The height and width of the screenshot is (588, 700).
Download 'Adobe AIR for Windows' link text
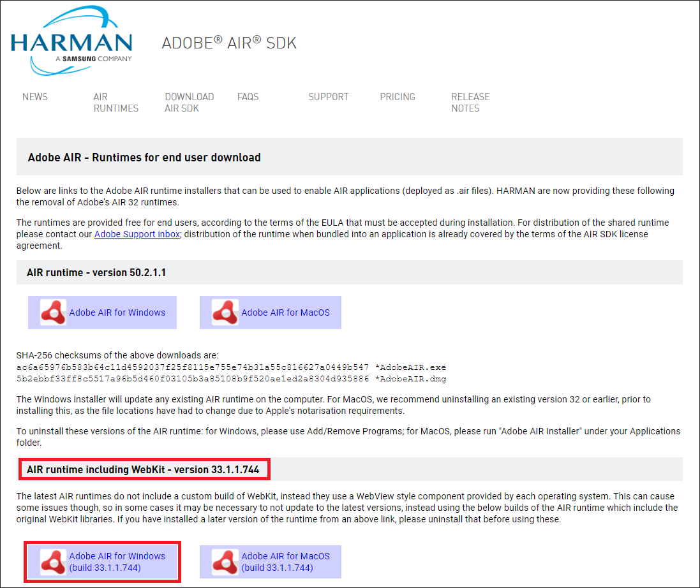(117, 312)
